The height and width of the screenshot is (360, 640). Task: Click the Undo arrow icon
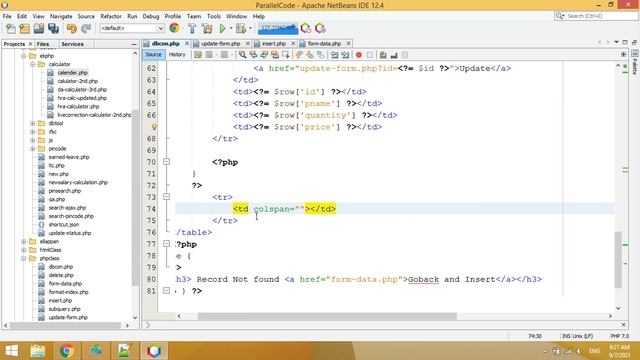tap(71, 28)
